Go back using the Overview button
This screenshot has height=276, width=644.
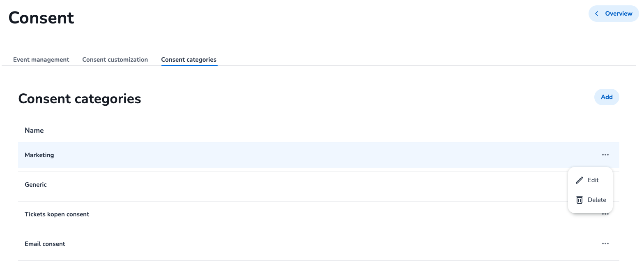(x=614, y=14)
